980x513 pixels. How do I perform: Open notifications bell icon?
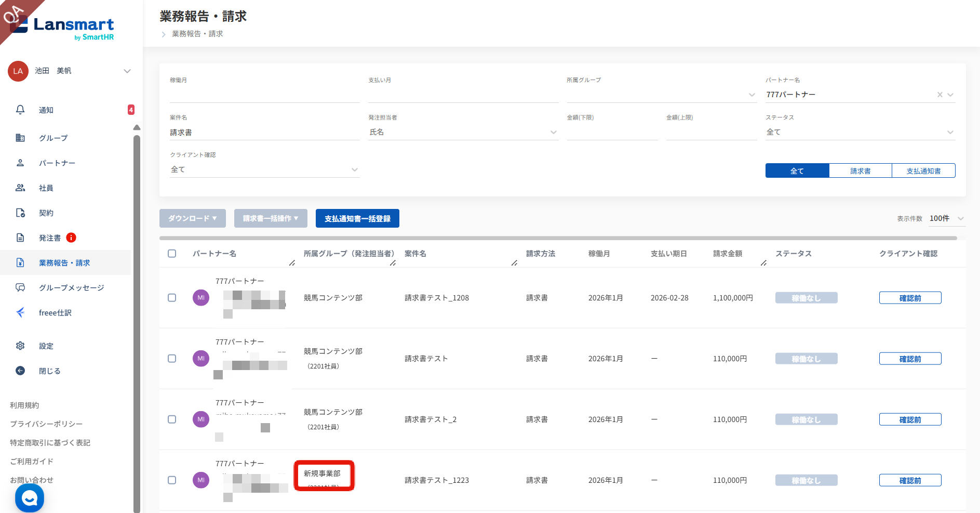click(x=20, y=110)
